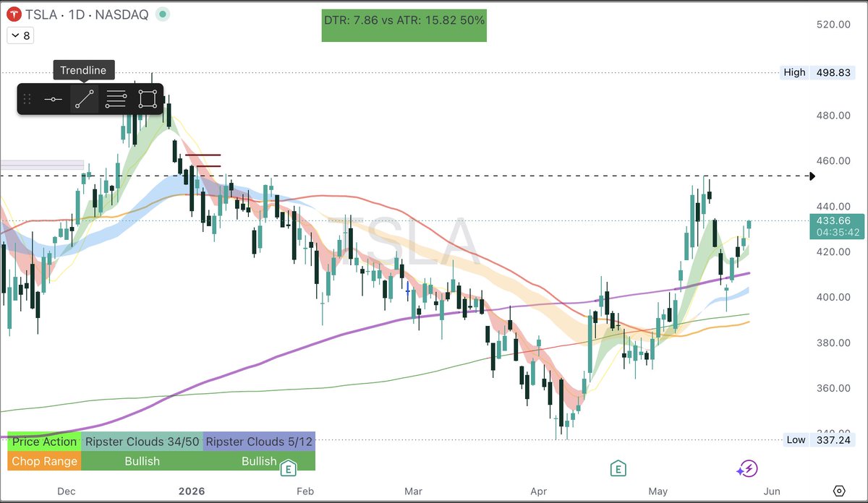Expand the collapsed indicator legend showing 8
This screenshot has width=868, height=503.
pyautogui.click(x=20, y=35)
